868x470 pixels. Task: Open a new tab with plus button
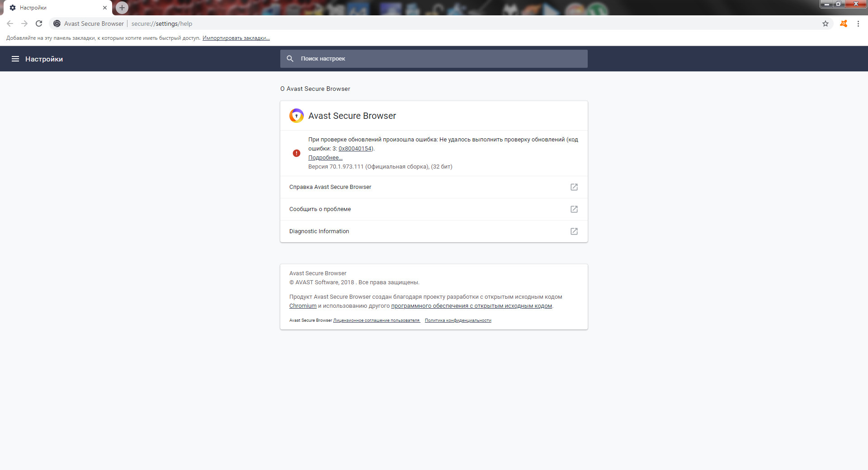click(122, 8)
